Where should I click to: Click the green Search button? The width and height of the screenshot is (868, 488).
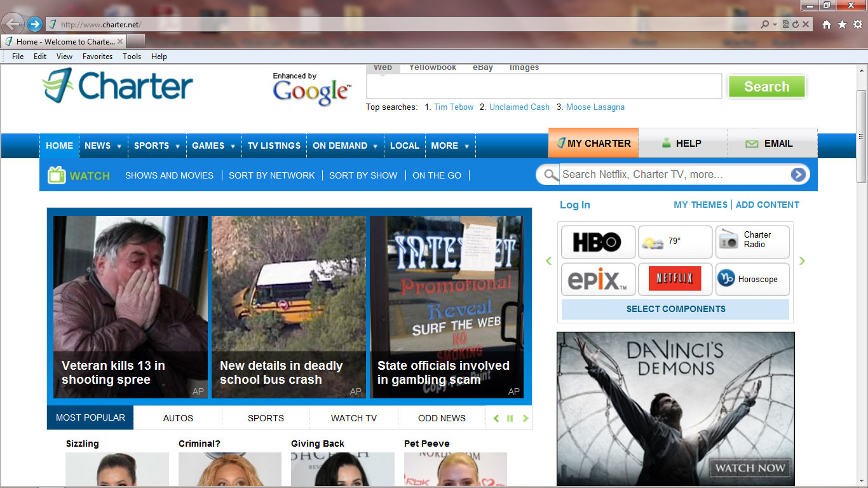(x=766, y=87)
